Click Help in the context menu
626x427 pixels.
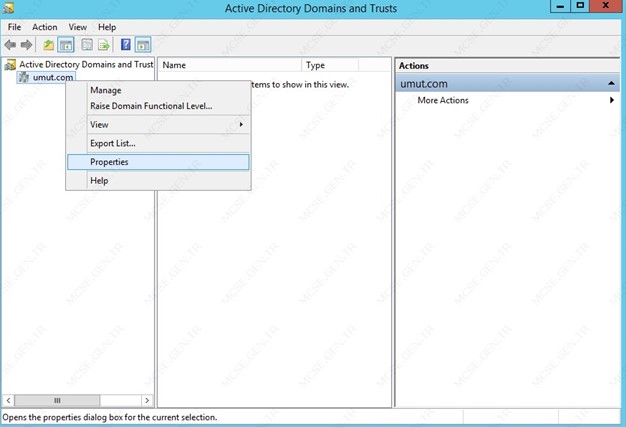pyautogui.click(x=158, y=181)
